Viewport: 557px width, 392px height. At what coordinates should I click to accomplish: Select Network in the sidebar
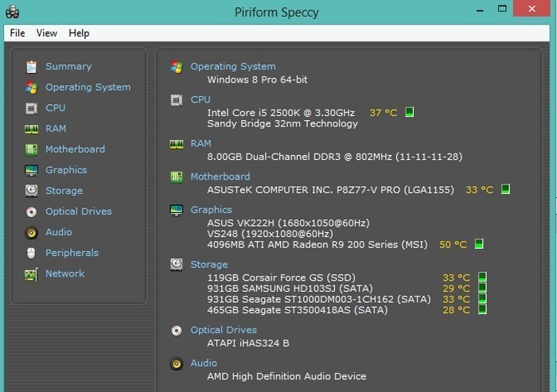[65, 274]
